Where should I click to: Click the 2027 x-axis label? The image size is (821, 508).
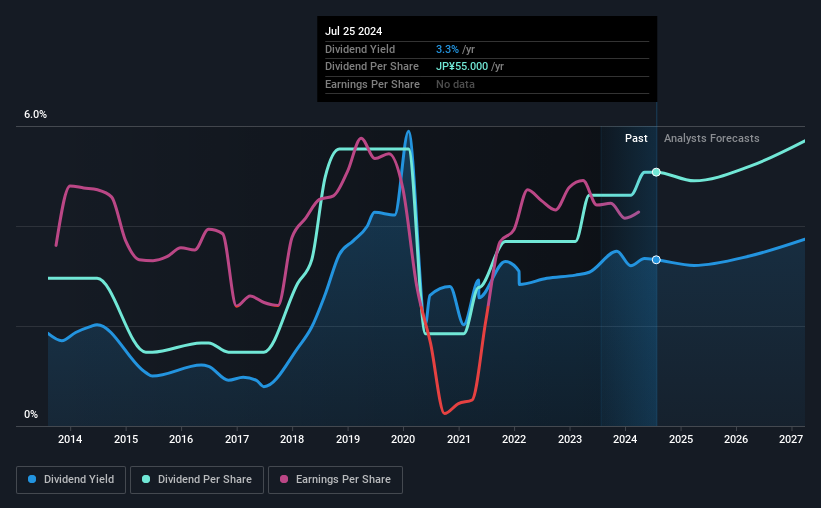(x=791, y=439)
